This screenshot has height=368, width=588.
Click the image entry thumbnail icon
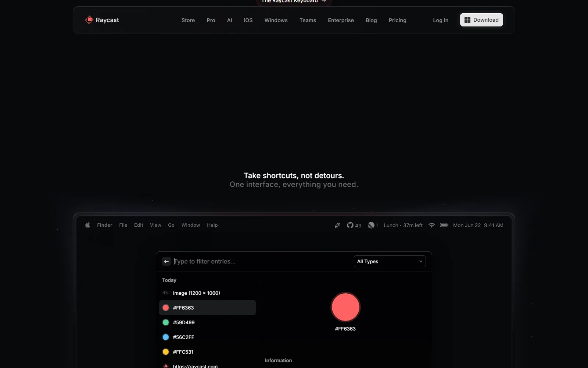165,293
